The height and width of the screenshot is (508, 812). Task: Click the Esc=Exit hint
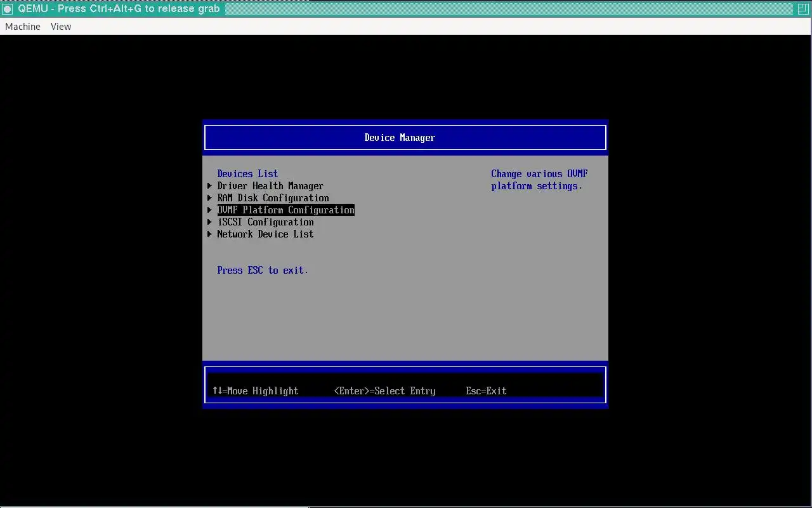486,391
